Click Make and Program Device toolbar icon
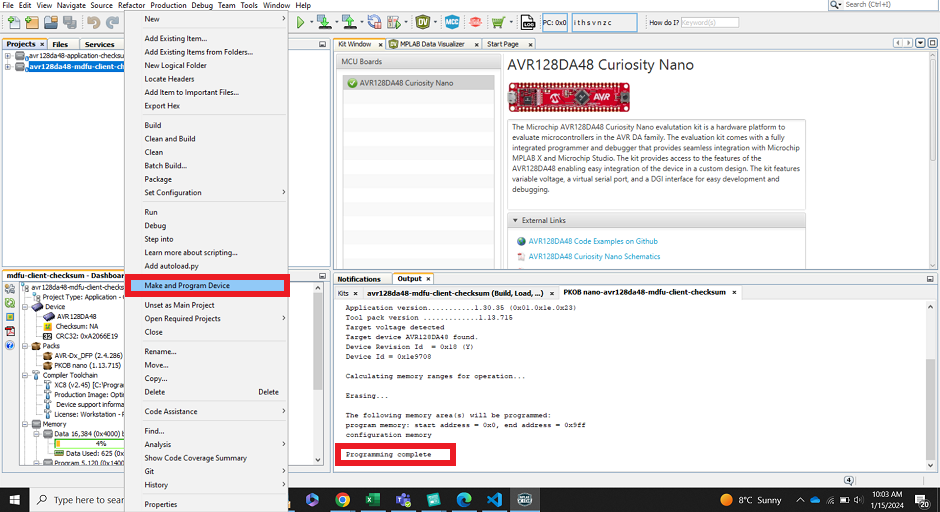 click(x=324, y=23)
